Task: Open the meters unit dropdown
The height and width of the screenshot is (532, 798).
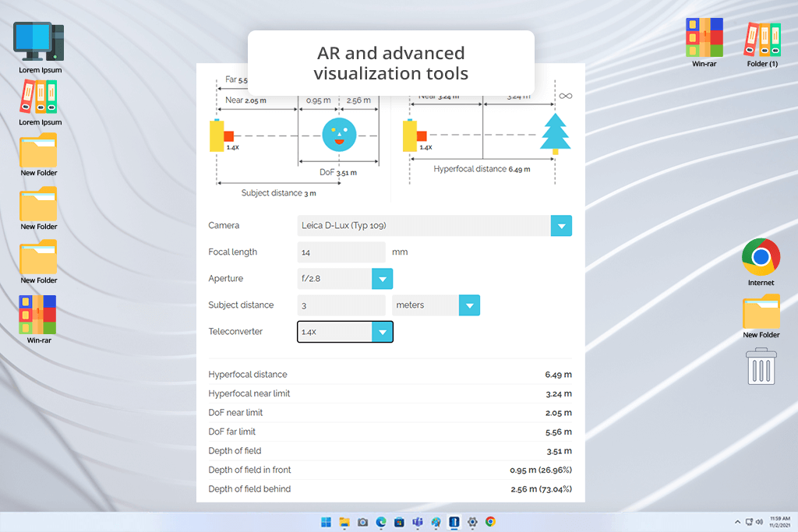Action: pos(469,305)
